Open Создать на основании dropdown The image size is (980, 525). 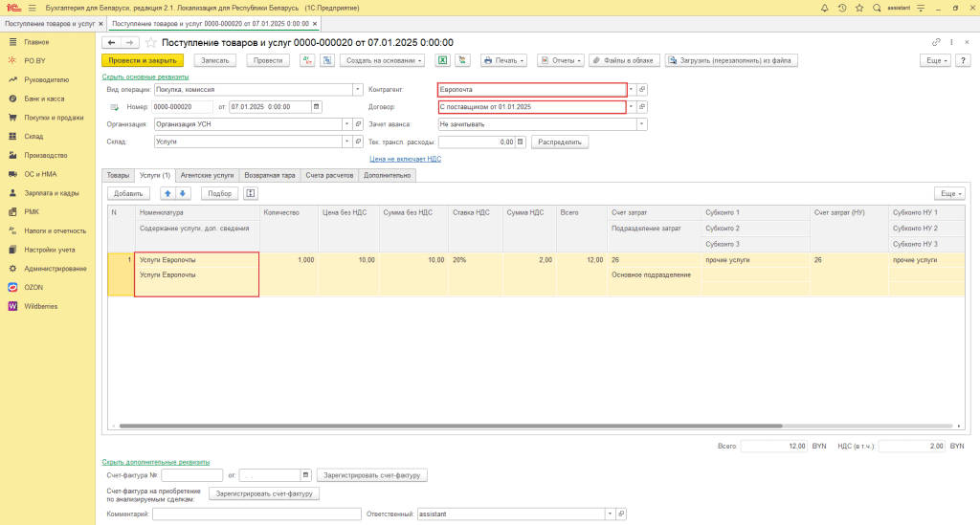pos(383,60)
